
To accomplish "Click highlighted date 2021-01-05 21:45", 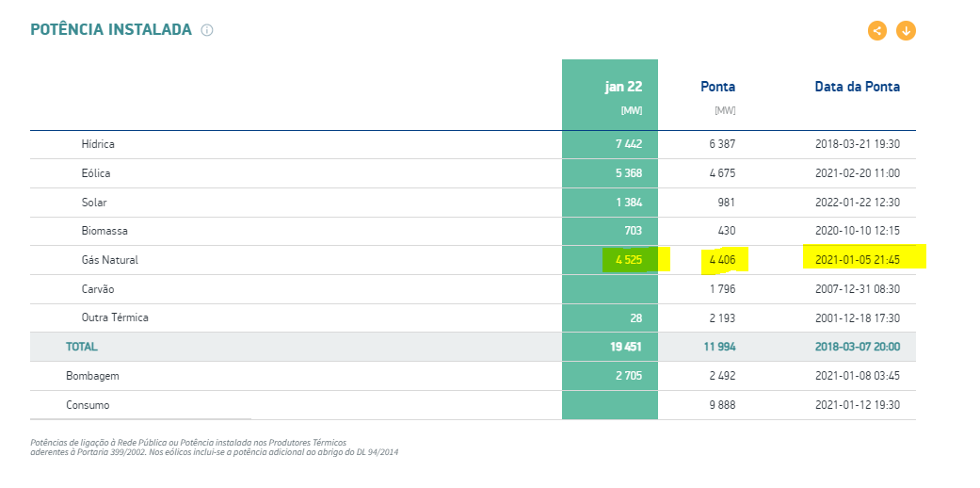I will (x=857, y=259).
